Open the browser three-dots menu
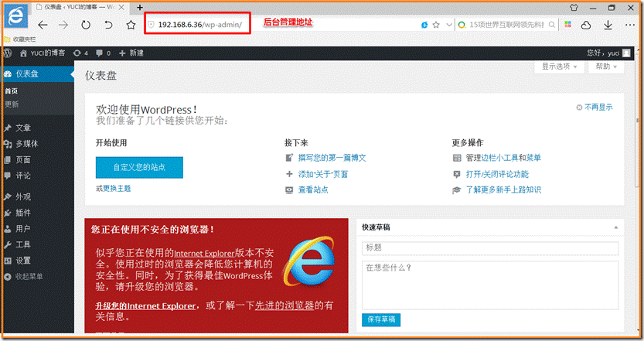This screenshot has height=341, width=644. [630, 25]
